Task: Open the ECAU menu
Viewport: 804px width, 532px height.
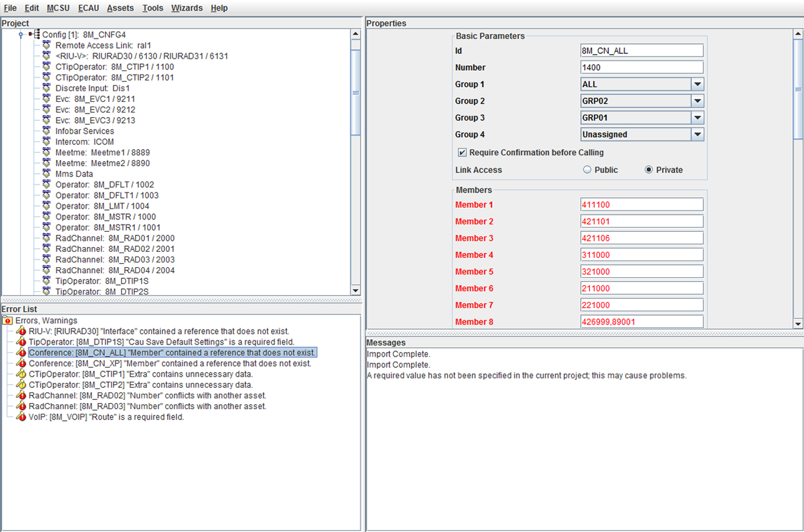Action: coord(89,8)
